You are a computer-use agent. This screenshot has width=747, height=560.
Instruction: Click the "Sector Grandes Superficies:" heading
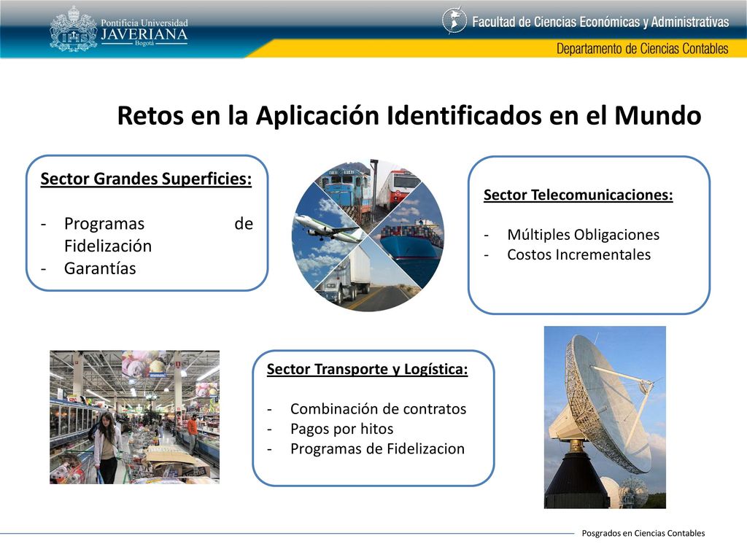pos(146,179)
